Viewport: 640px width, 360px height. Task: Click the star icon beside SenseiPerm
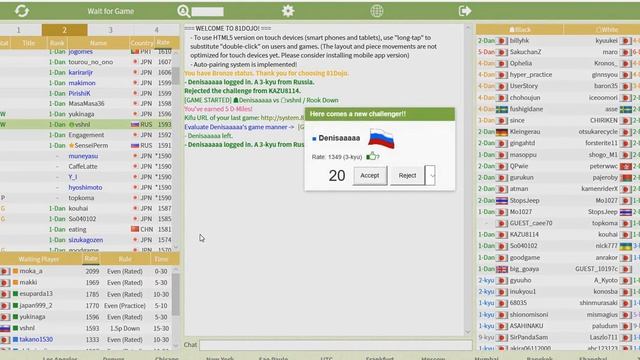(71, 145)
